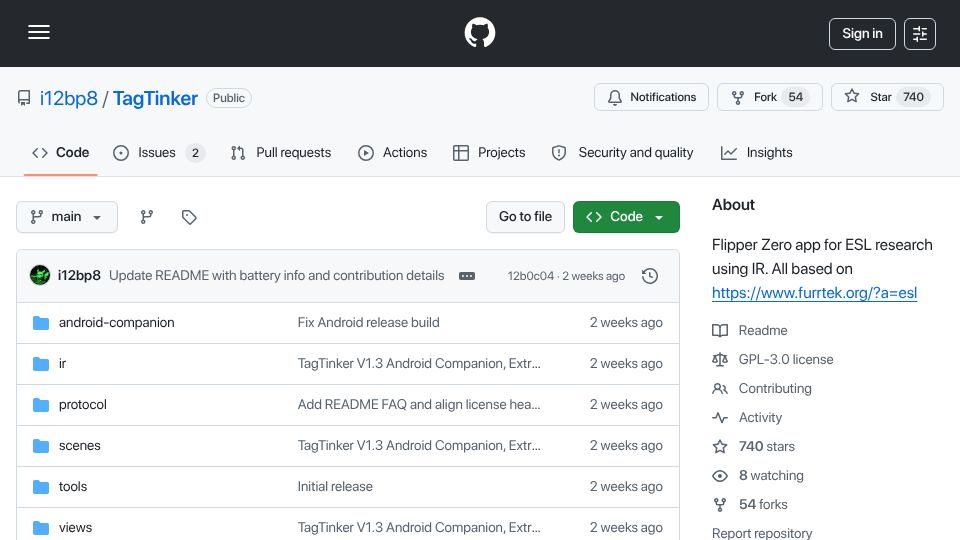Open the appearance settings icon beside Sign in
The image size is (960, 540).
(x=920, y=34)
